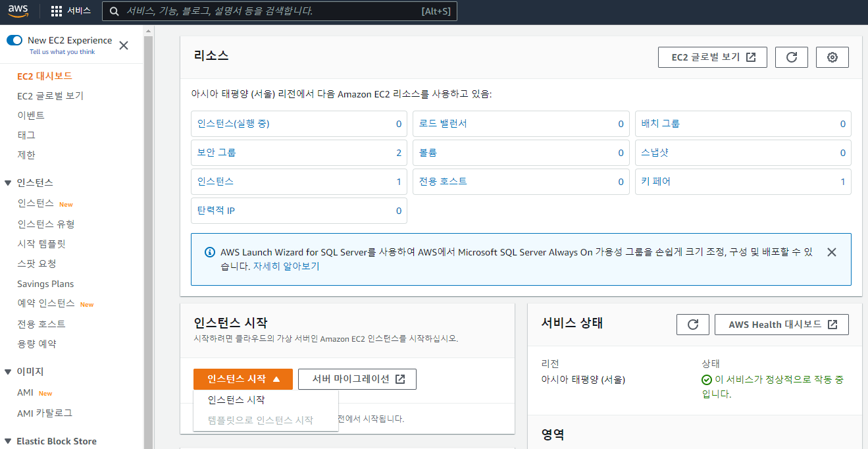Open 서비스 menu in the top bar

click(71, 11)
